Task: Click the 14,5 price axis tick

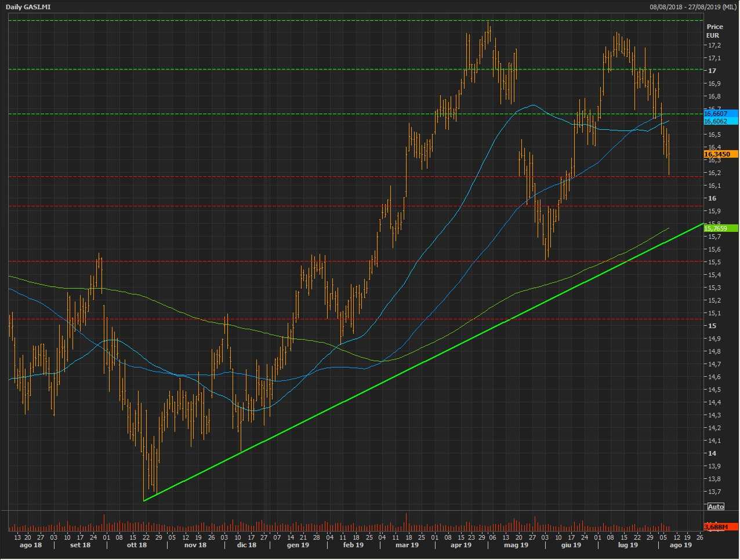Action: coord(714,390)
